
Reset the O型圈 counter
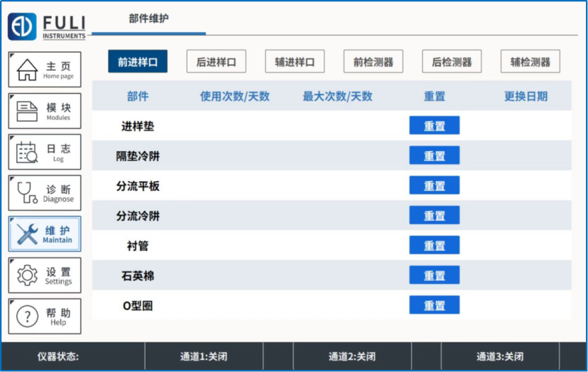coord(434,305)
